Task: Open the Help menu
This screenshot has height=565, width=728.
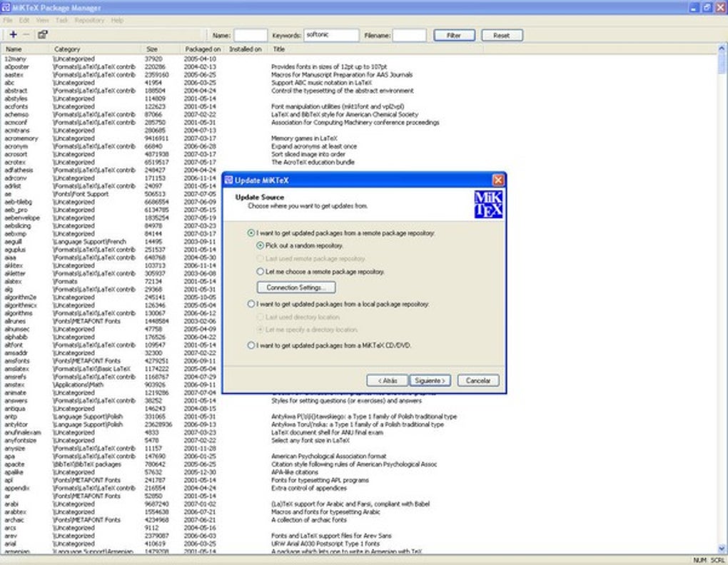Action: (117, 21)
